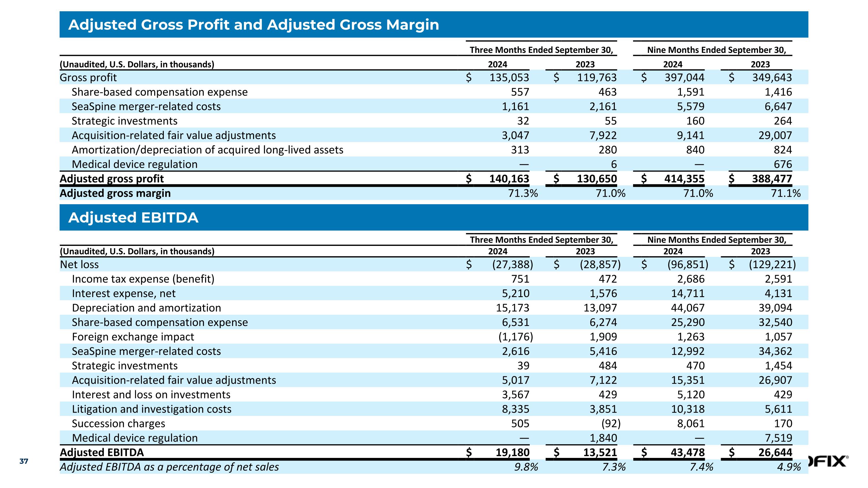The height and width of the screenshot is (488, 868).
Task: Click the 140,163 adjusted gross profit value
Action: [x=509, y=178]
